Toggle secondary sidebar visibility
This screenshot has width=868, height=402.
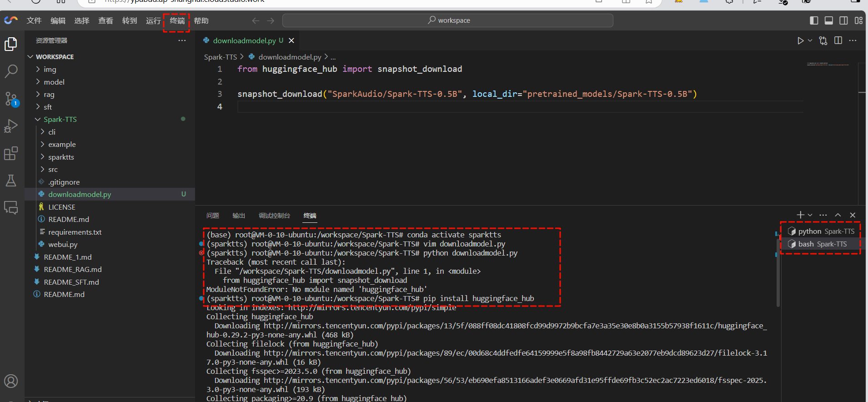point(843,20)
